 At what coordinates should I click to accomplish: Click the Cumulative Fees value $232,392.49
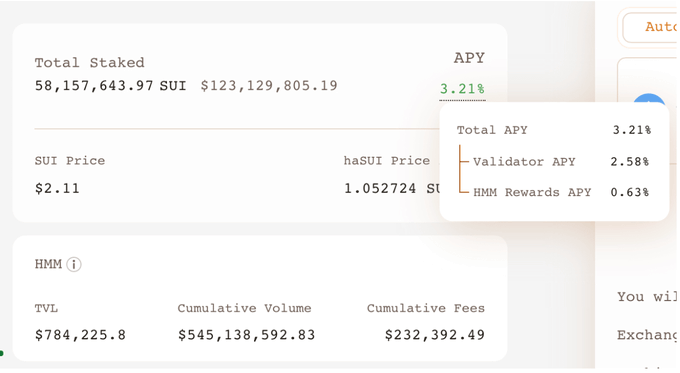(435, 335)
